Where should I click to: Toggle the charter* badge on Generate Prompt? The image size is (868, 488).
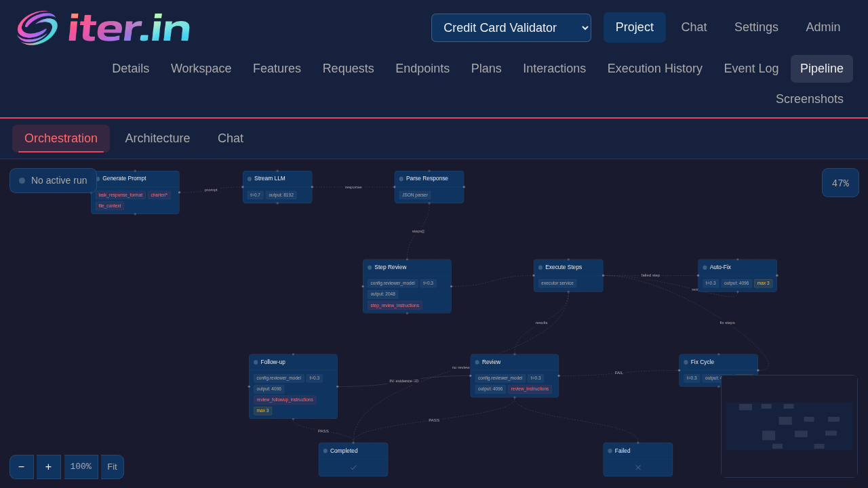159,195
